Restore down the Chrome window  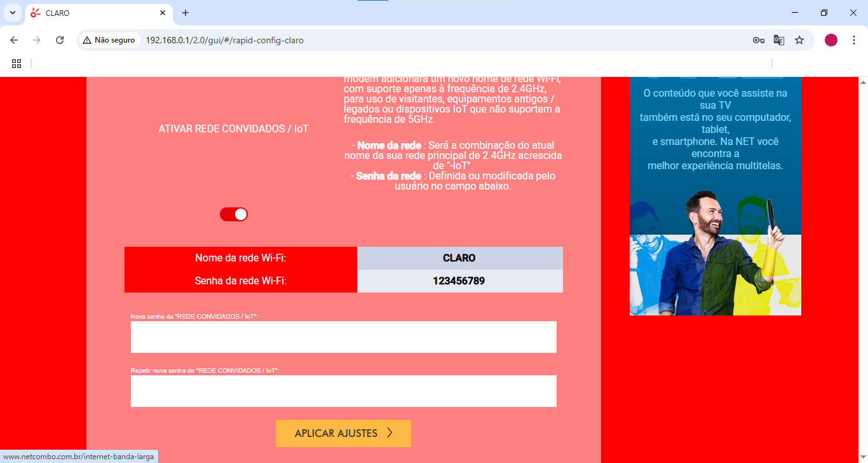pos(824,13)
